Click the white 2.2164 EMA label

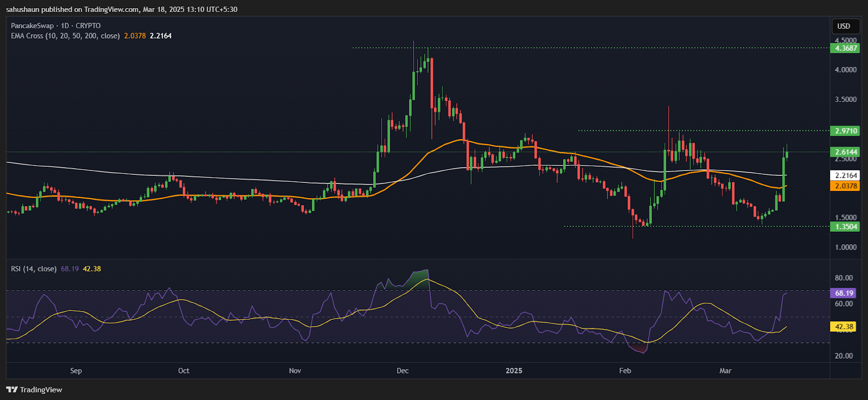[x=845, y=175]
